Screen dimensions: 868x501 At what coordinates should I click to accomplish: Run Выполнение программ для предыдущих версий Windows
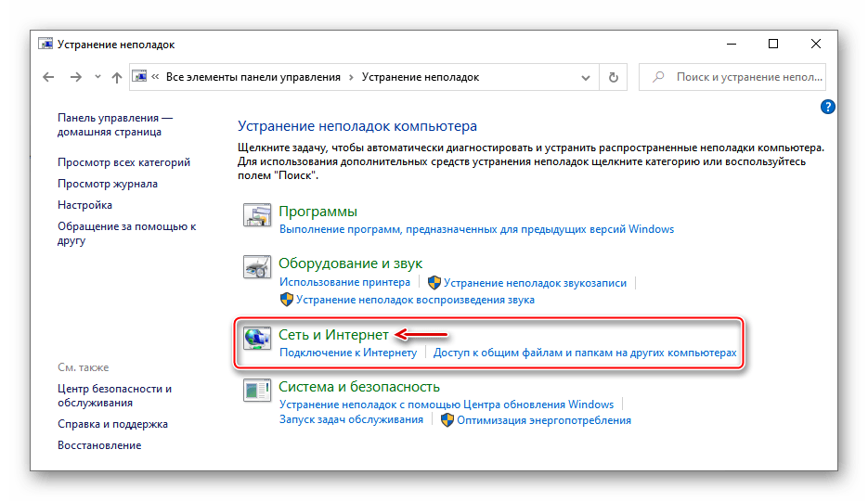pos(476,229)
